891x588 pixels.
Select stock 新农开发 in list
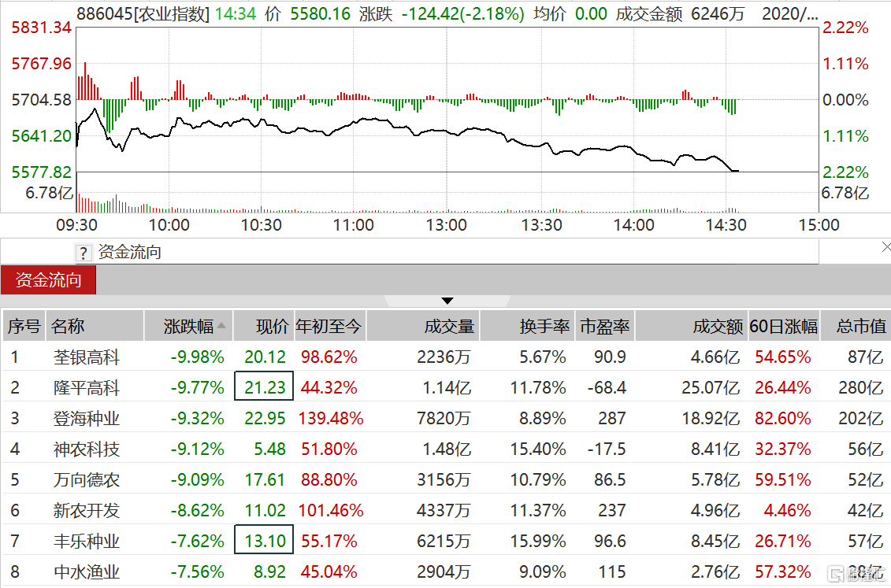[87, 510]
